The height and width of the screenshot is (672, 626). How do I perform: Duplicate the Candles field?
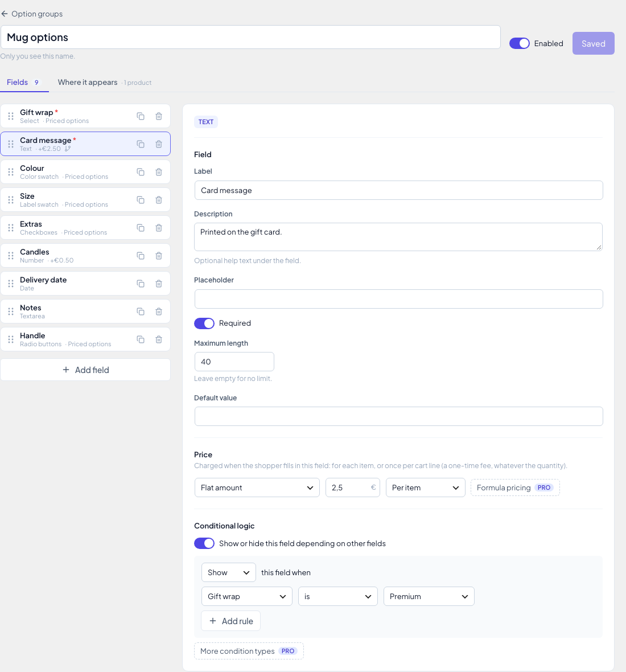[x=141, y=256]
